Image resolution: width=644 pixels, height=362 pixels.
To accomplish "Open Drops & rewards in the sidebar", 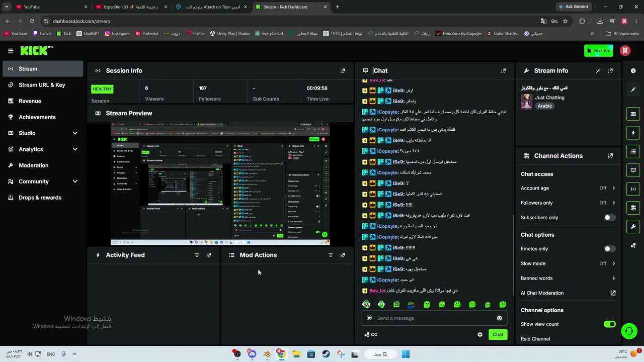I will 43,198.
